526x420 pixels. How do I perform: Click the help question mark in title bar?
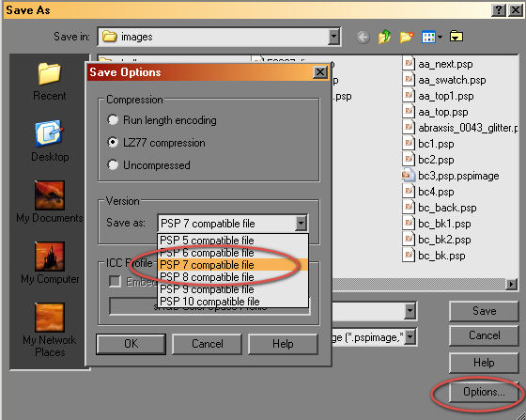[x=499, y=10]
